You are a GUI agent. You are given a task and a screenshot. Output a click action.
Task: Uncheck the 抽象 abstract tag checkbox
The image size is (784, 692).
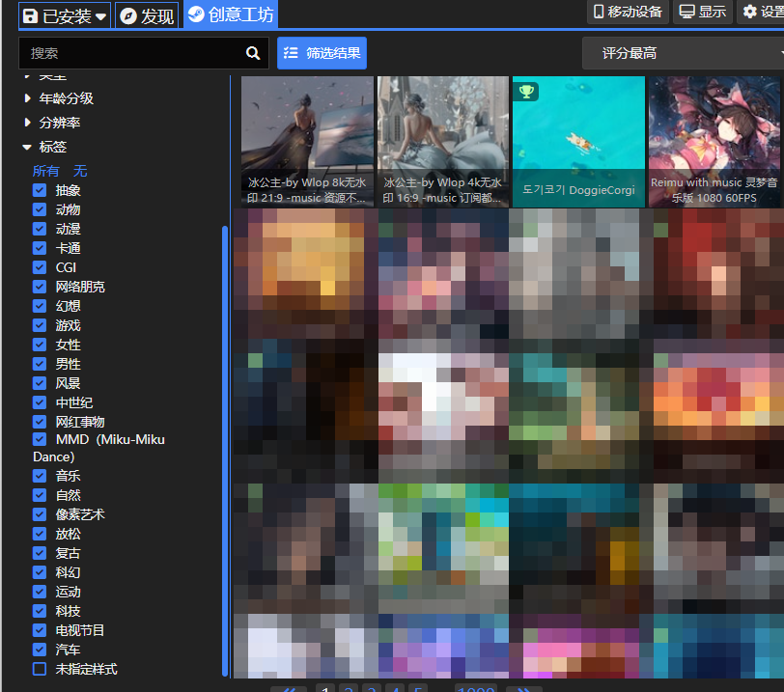pyautogui.click(x=40, y=190)
